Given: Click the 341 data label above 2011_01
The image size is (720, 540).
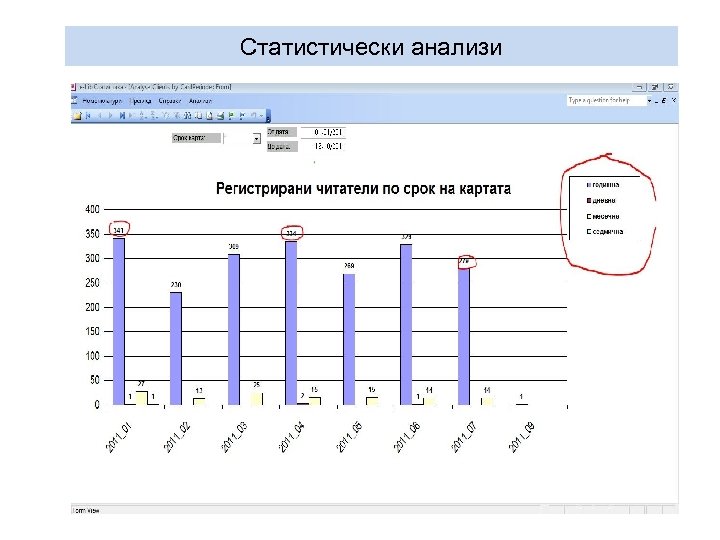Looking at the screenshot, I should pos(118,230).
